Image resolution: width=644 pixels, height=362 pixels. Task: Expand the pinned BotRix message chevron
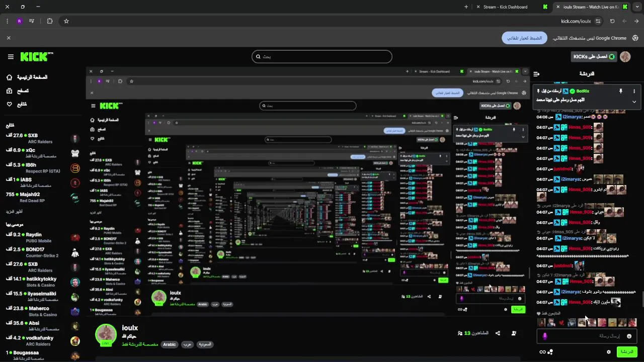pyautogui.click(x=634, y=102)
